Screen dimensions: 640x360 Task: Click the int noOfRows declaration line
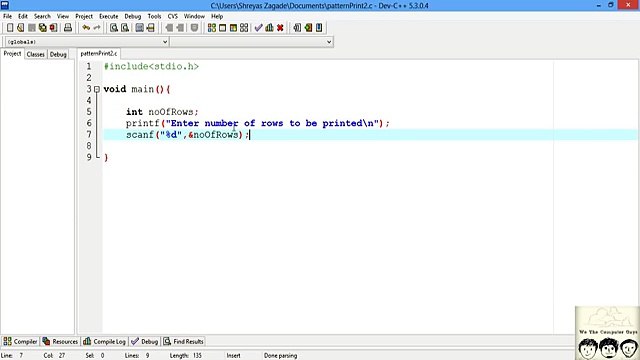(162, 112)
